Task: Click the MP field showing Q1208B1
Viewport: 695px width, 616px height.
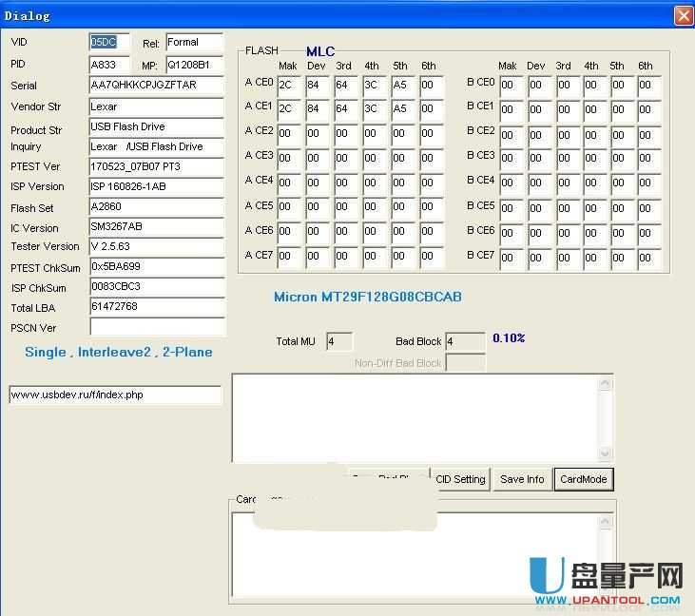Action: pos(194,65)
